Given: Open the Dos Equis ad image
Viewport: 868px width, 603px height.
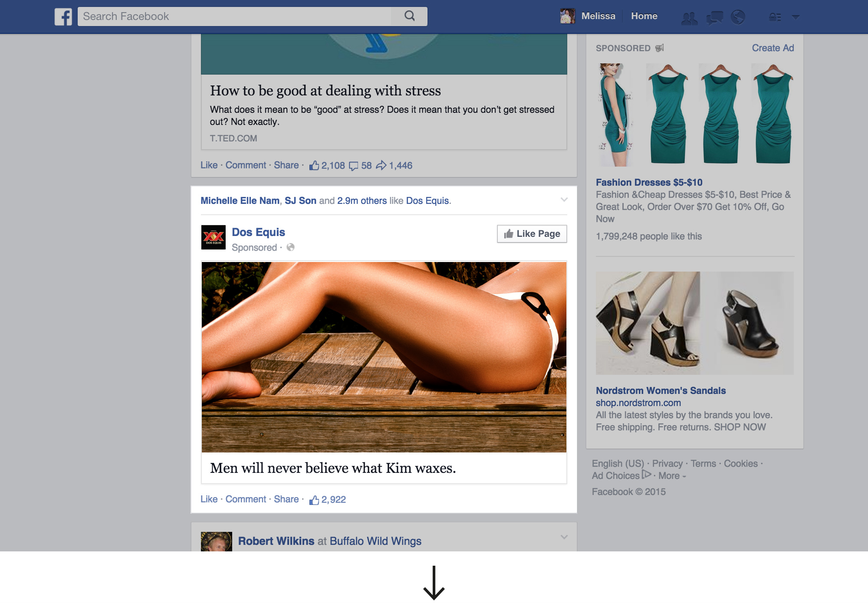Looking at the screenshot, I should coord(384,357).
